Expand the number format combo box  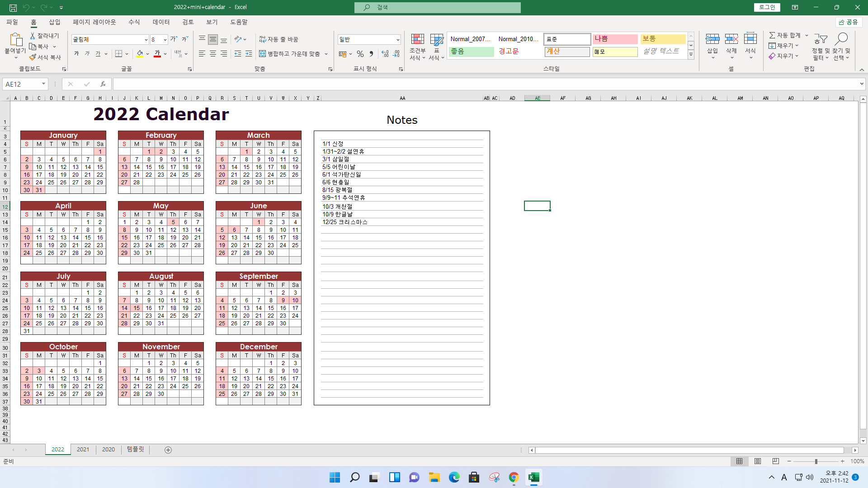tap(397, 40)
